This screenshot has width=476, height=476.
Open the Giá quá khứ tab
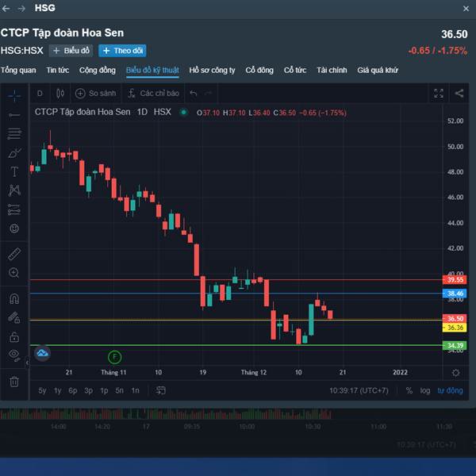(378, 70)
